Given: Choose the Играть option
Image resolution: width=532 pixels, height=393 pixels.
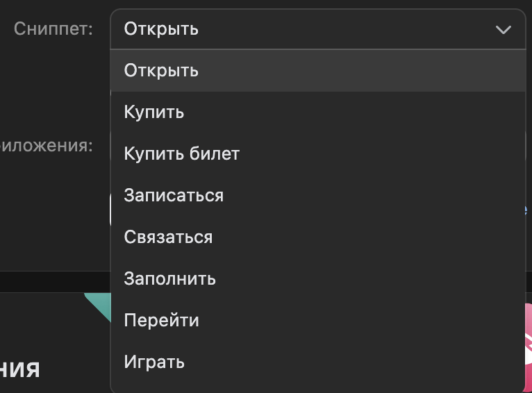Looking at the screenshot, I should (x=154, y=362).
